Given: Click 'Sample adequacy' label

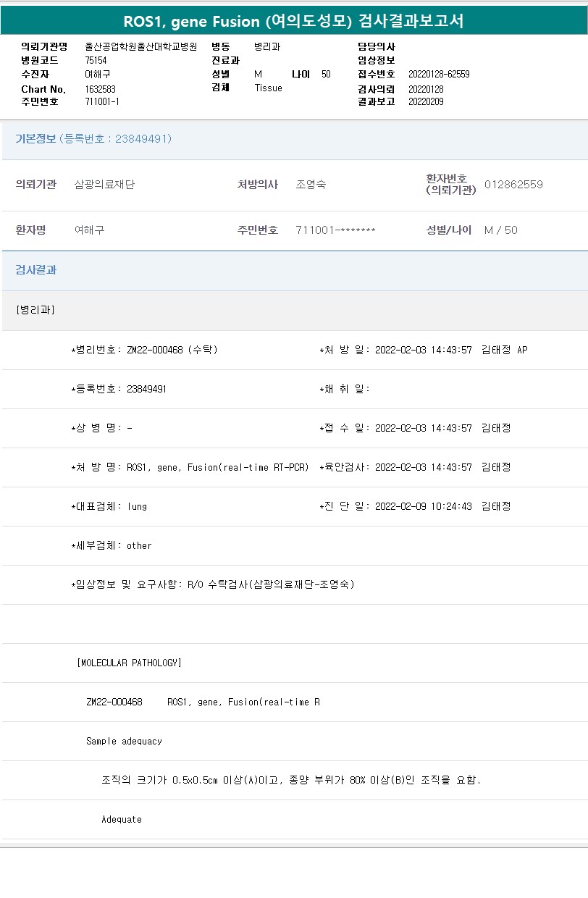Looking at the screenshot, I should click(x=124, y=741).
